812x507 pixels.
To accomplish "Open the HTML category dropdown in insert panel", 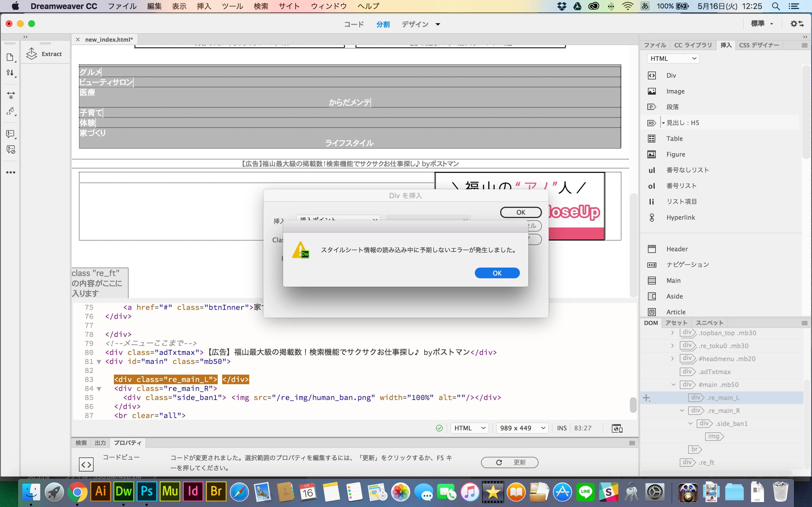I will [x=673, y=59].
